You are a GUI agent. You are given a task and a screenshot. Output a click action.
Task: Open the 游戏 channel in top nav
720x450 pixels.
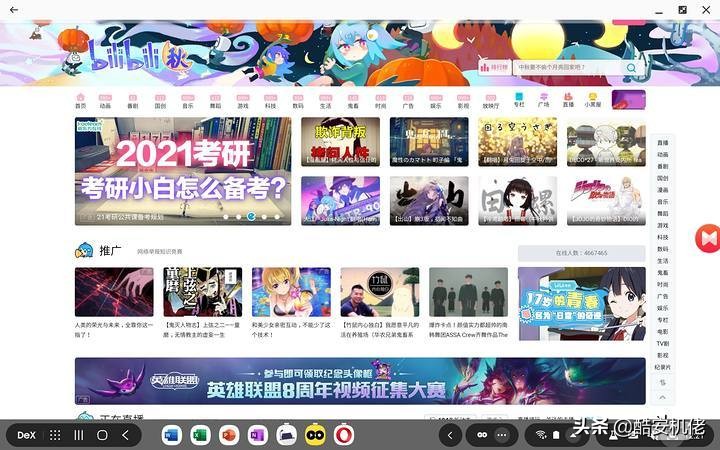click(x=243, y=101)
